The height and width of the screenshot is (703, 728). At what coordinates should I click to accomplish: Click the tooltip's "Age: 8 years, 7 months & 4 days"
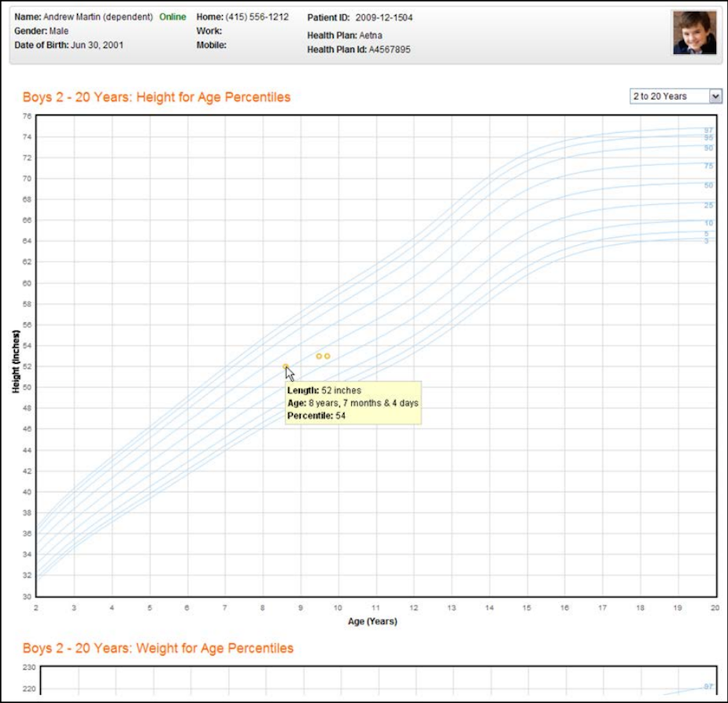tap(353, 403)
